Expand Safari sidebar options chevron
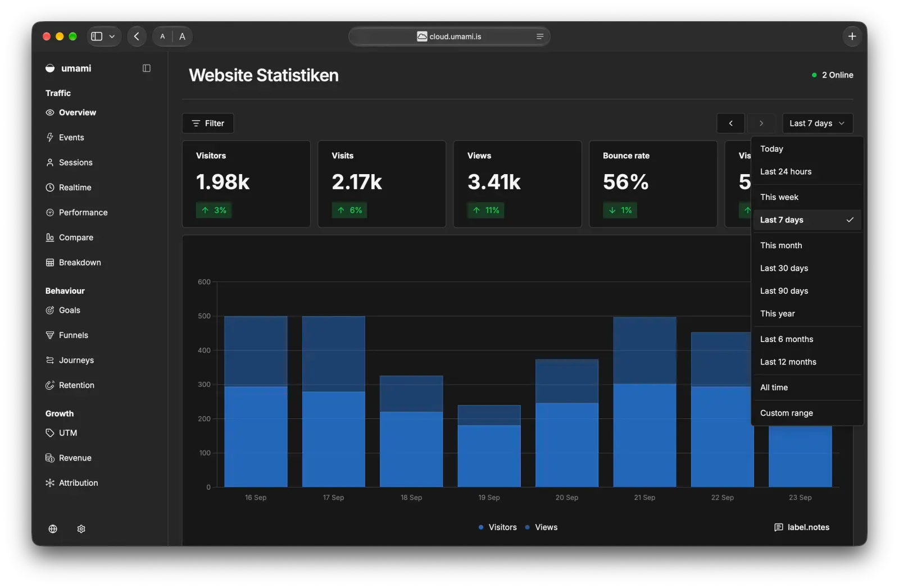Screen dimensions: 899x588 [x=112, y=37]
